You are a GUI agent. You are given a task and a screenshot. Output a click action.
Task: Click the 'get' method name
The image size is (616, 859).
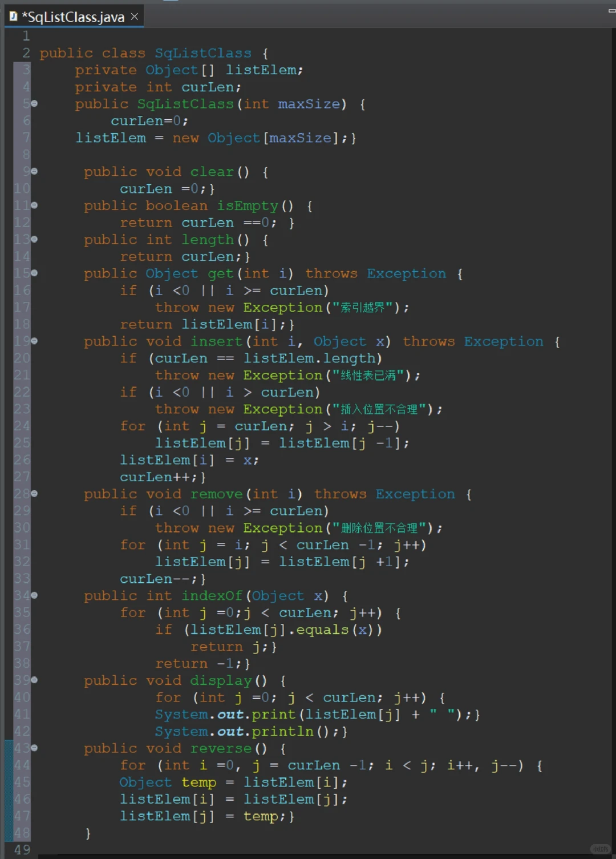coord(221,273)
